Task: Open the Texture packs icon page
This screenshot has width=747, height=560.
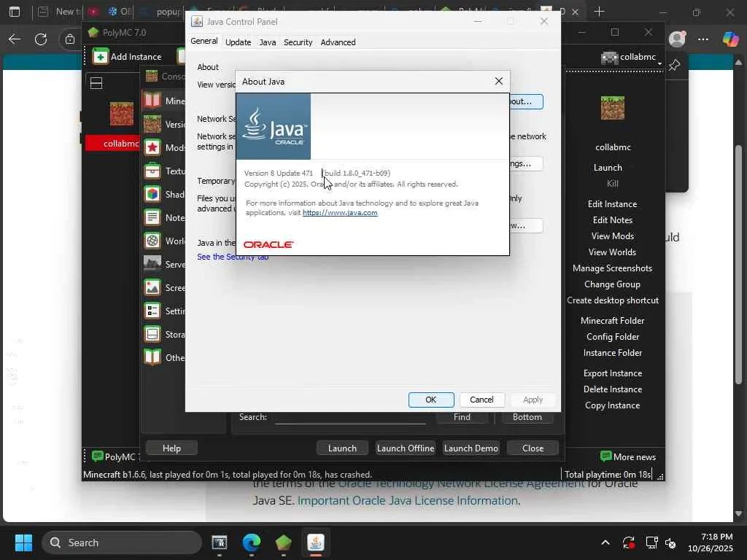Action: click(152, 171)
